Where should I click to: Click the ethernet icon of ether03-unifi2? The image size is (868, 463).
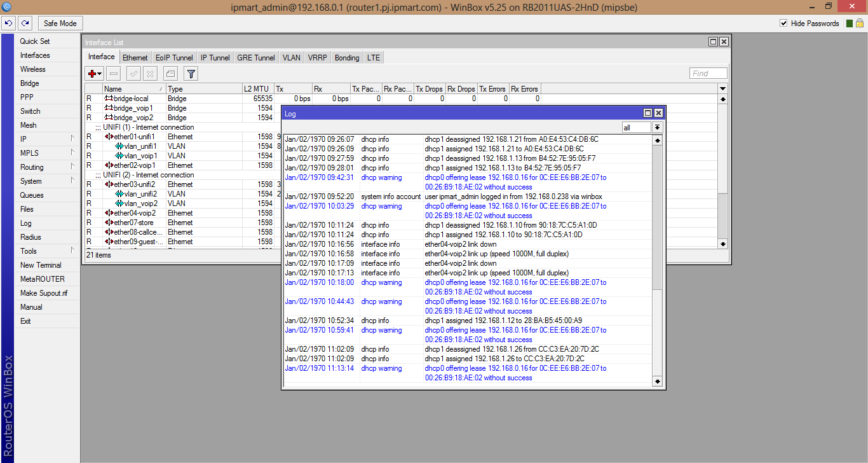click(109, 184)
